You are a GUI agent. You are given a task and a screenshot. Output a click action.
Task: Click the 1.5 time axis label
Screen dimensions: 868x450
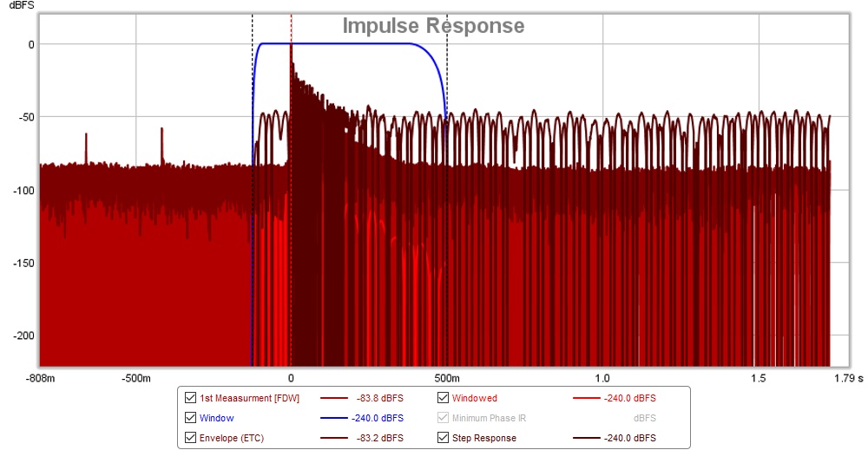pos(759,378)
